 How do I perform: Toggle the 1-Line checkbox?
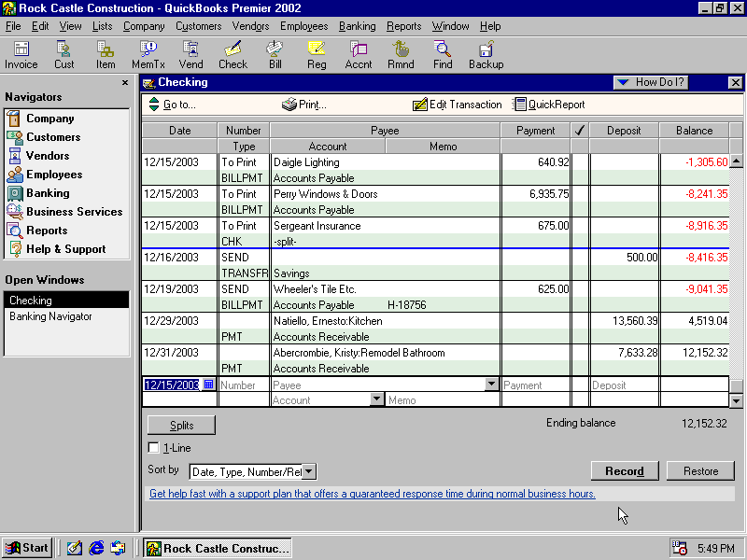(x=153, y=448)
